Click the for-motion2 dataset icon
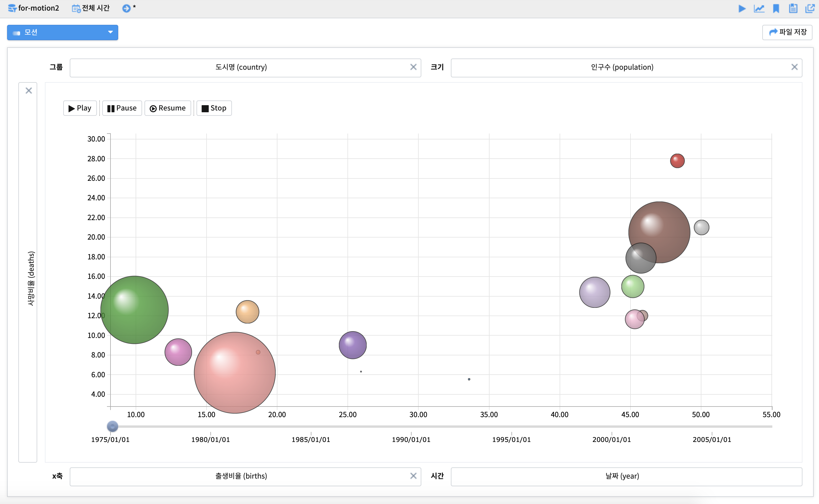The image size is (819, 504). 12,8
